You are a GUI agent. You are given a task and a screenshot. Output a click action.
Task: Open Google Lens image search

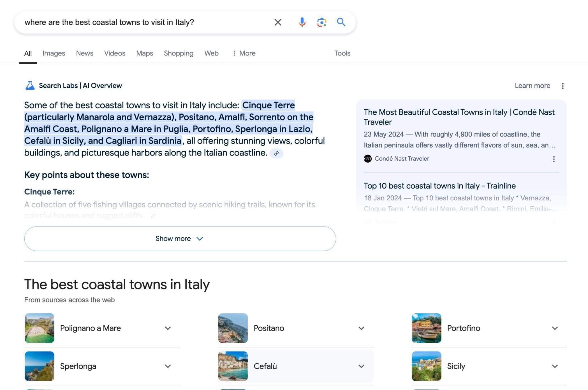click(x=322, y=22)
